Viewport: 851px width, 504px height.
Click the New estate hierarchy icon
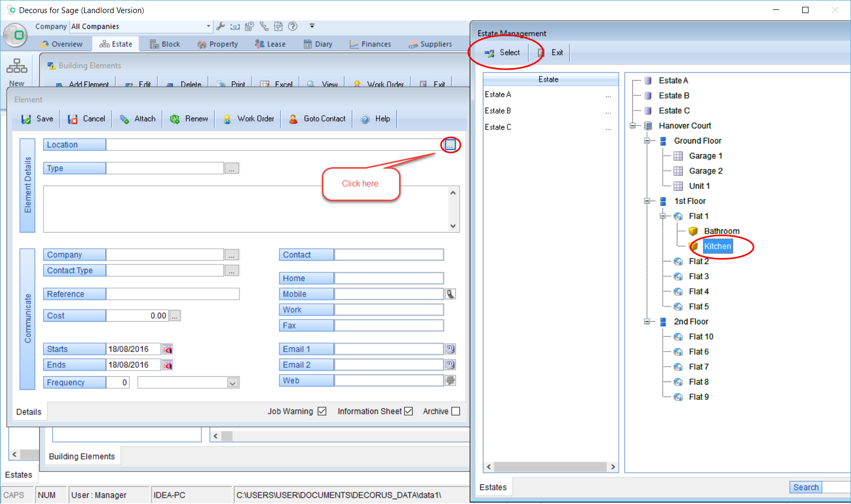point(17,66)
